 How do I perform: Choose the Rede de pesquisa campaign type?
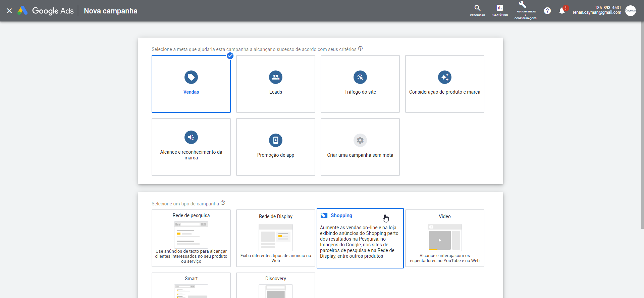(x=191, y=238)
